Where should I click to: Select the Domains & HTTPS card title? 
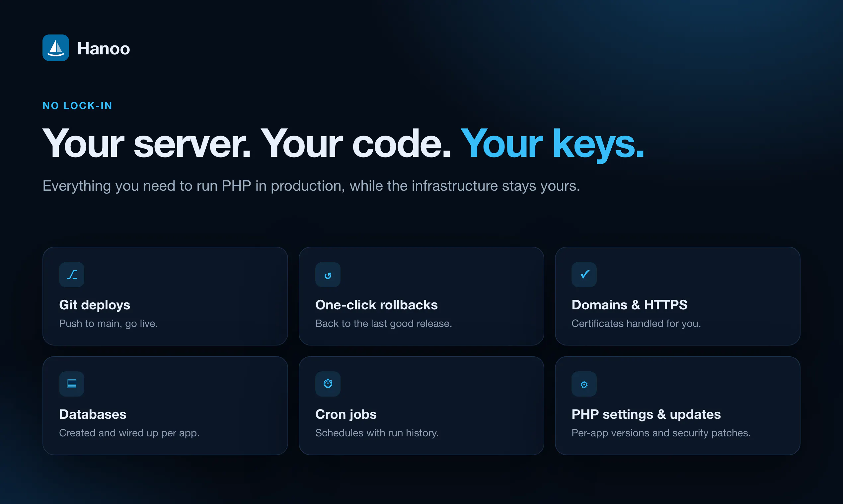(x=629, y=305)
